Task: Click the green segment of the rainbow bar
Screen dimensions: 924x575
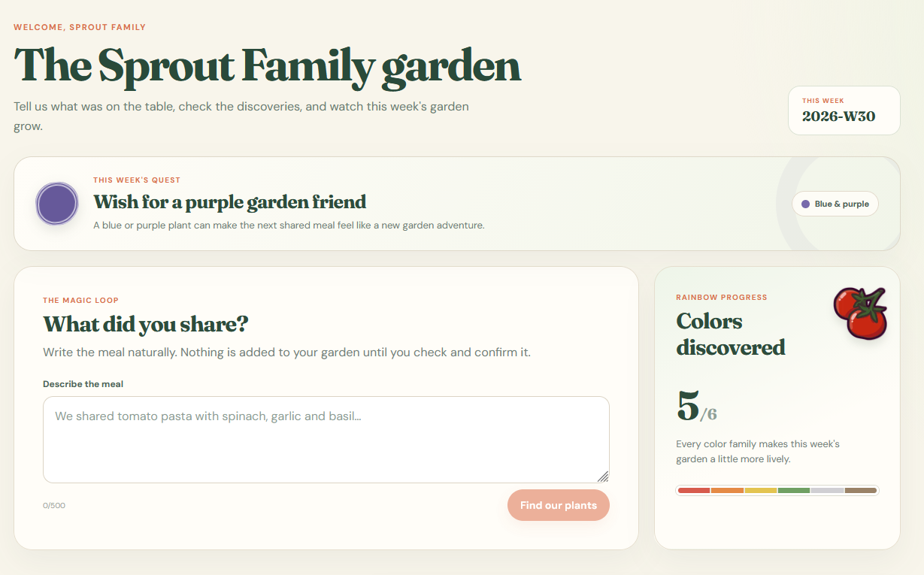Action: point(794,491)
